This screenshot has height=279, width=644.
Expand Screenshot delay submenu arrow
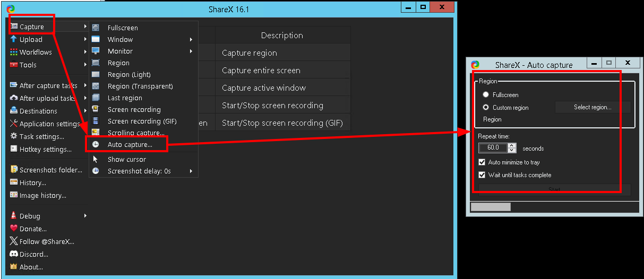[191, 171]
